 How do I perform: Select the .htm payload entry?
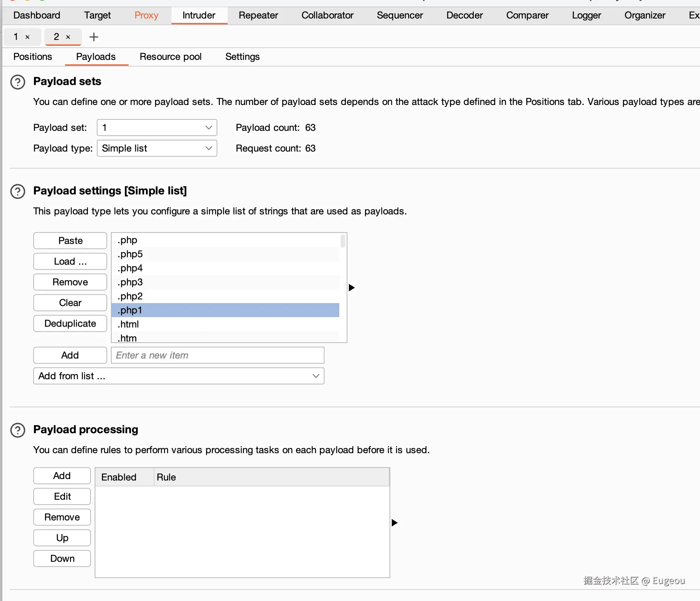coord(225,337)
